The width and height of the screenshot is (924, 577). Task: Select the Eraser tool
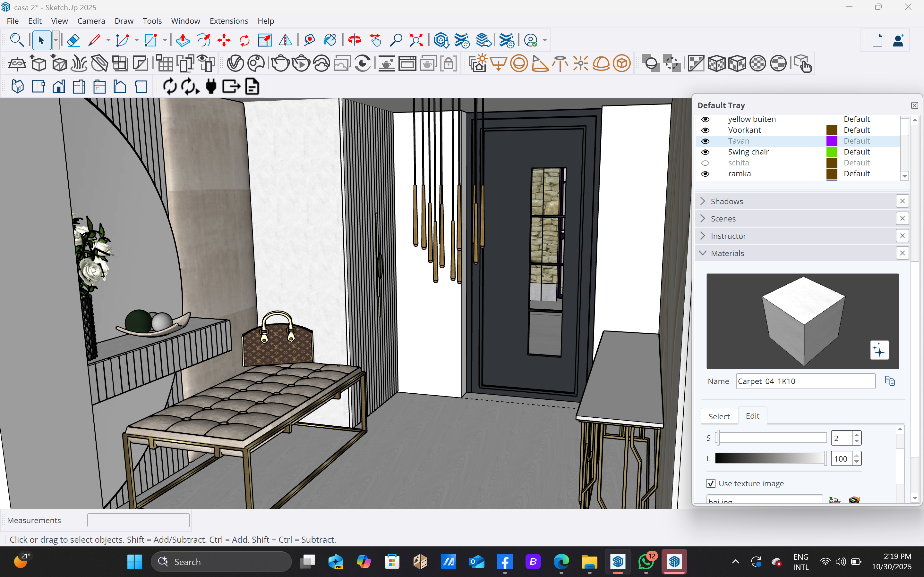(x=73, y=40)
